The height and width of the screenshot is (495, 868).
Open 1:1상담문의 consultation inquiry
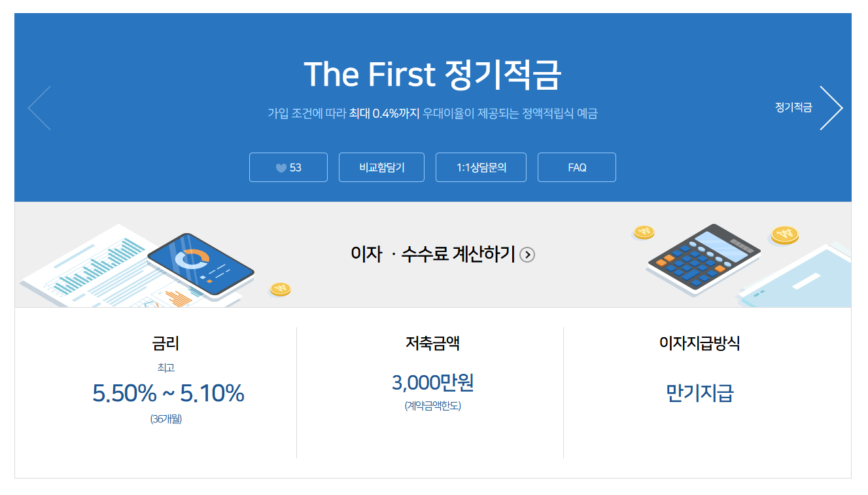coord(481,168)
